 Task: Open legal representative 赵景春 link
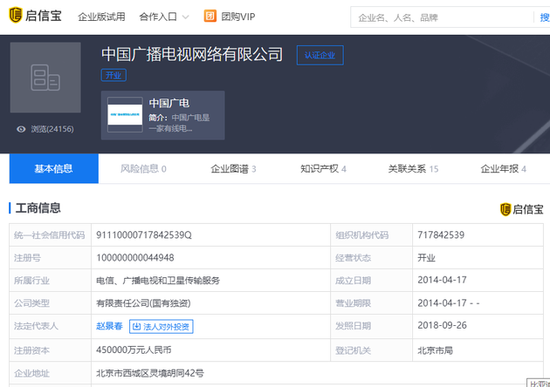click(x=109, y=326)
